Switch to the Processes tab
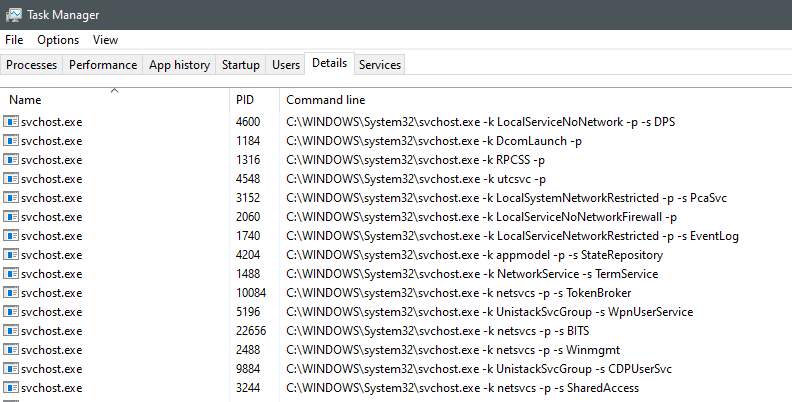The height and width of the screenshot is (402, 792). pos(31,65)
